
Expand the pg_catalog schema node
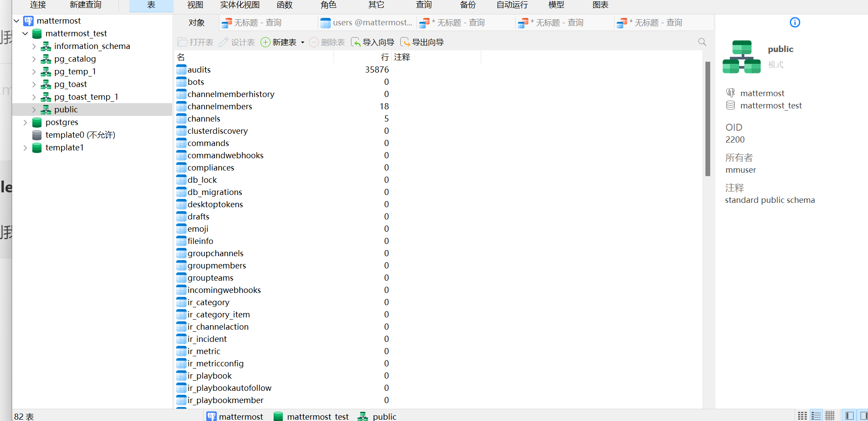pyautogui.click(x=34, y=59)
